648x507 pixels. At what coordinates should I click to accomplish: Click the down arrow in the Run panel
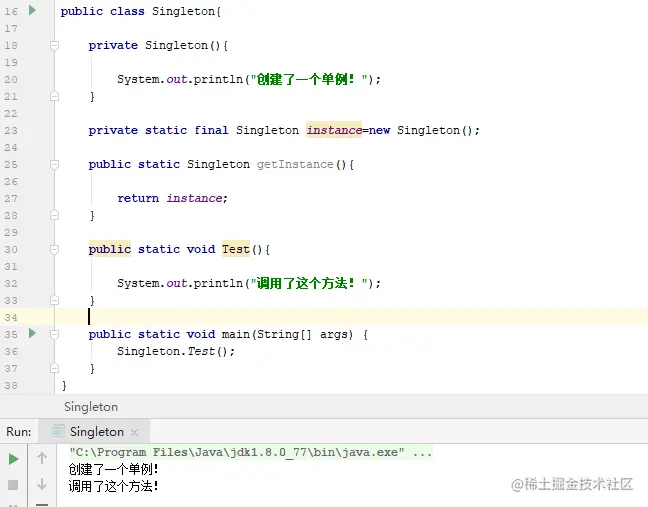(x=42, y=484)
